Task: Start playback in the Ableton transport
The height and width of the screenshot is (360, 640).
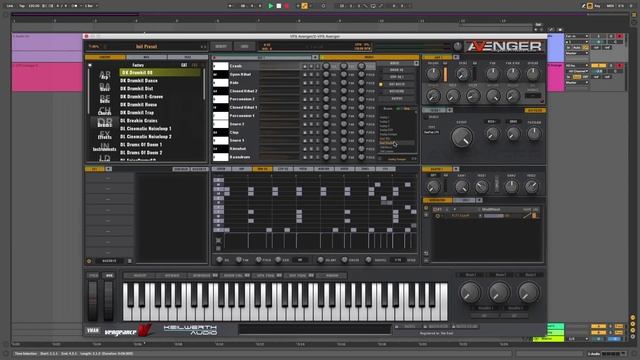Action: [x=270, y=6]
